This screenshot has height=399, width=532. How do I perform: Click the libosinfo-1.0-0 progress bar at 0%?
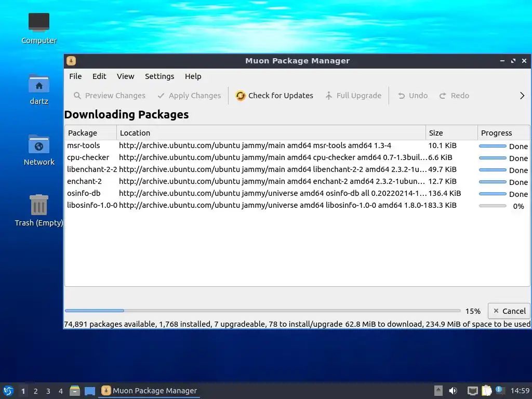[493, 206]
